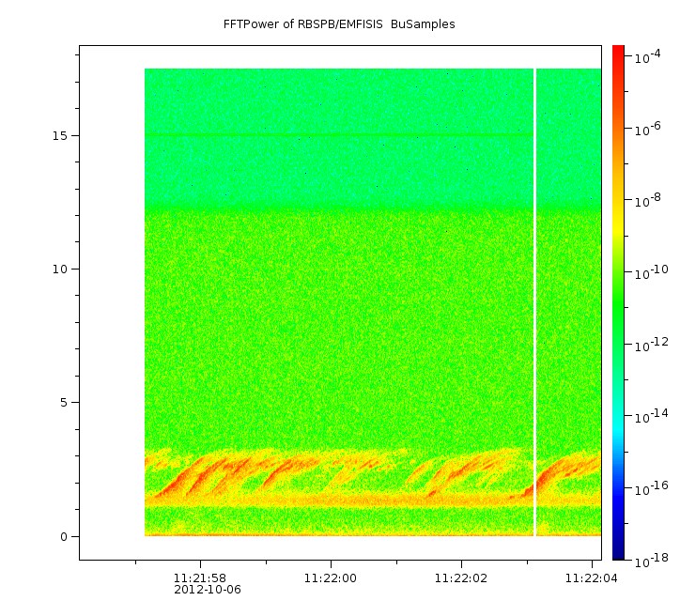Click the white vertical data gap in the spectrogram
Screen dimensions: 680x616
pyautogui.click(x=534, y=300)
